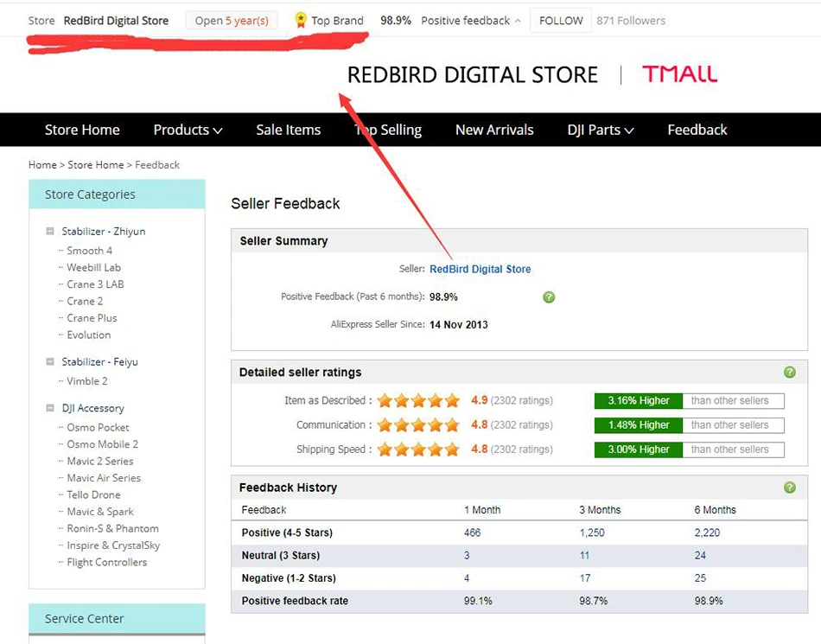
Task: Open the RedBird Digital Store seller link
Action: tap(481, 269)
